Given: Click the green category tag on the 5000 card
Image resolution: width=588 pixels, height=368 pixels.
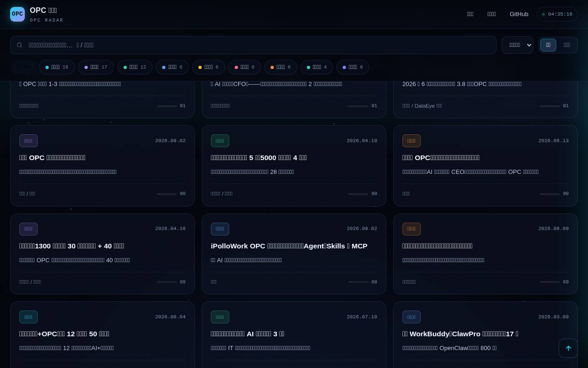Looking at the screenshot, I should point(220,141).
